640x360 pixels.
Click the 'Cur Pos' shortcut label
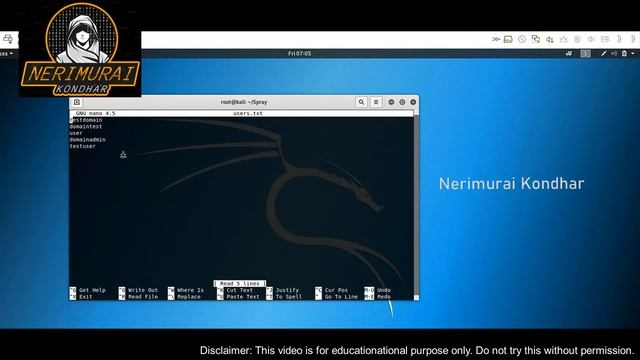click(336, 290)
